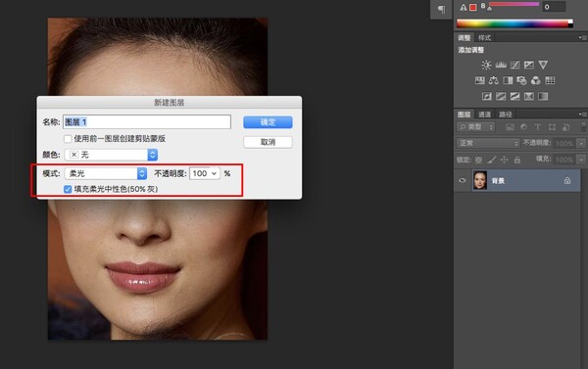This screenshot has height=369, width=588.
Task: Filter layers by smart objects icon
Action: coord(565,127)
